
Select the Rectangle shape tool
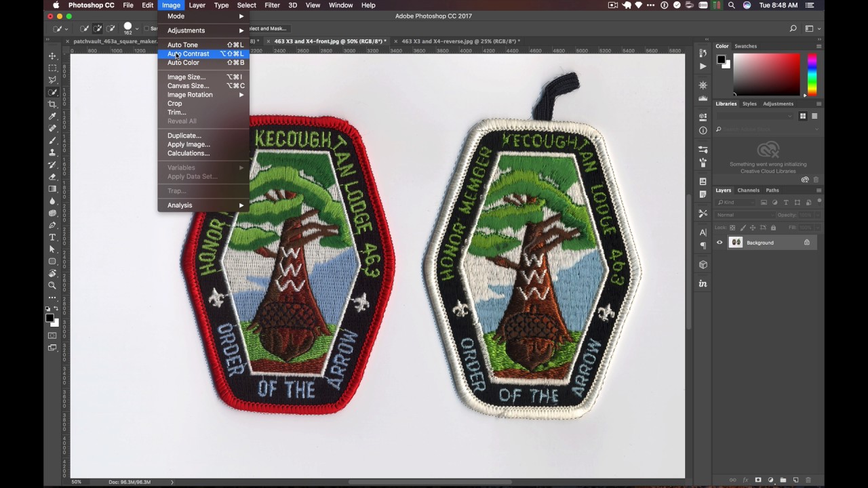52,262
